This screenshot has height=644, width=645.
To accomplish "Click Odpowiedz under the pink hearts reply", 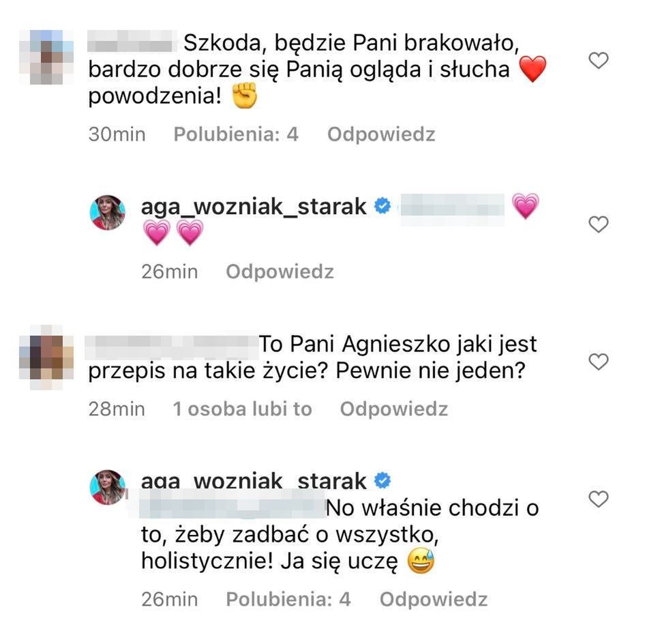I will [280, 272].
